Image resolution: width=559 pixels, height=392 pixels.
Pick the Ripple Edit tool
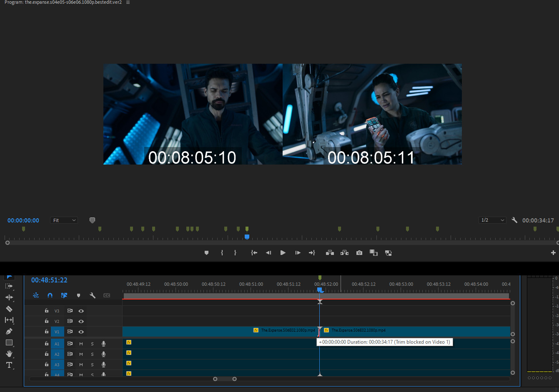coord(9,297)
